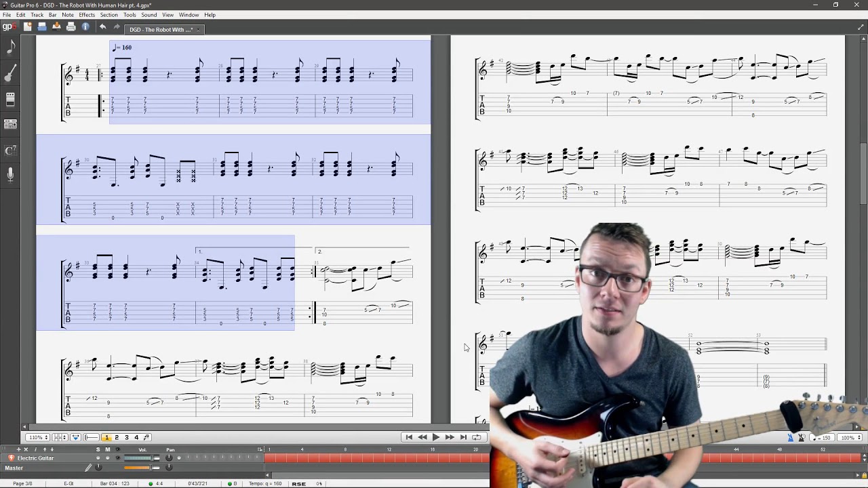The image size is (868, 488).
Task: Mute the Electric Guitar track
Action: pos(107,458)
